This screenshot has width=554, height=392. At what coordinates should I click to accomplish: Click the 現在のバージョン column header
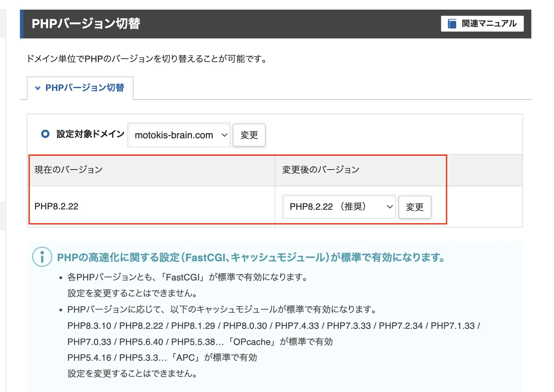(x=151, y=170)
